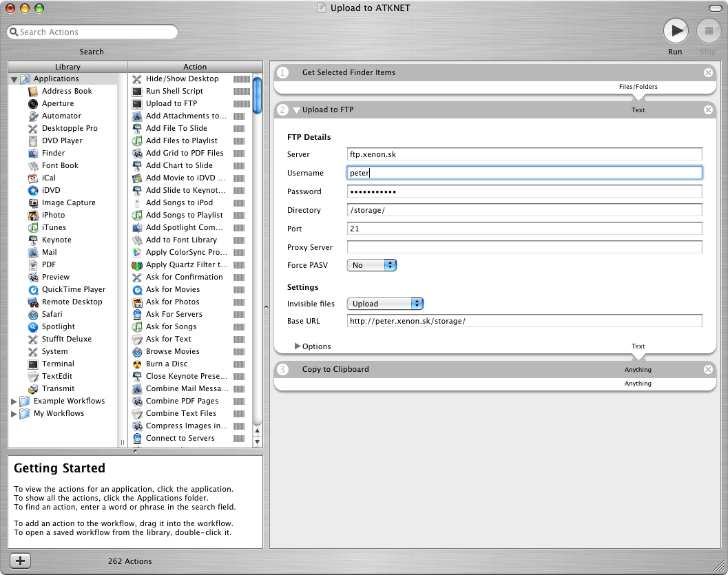Select the iCal calendar icon
Screen dimensions: 728x575
click(33, 178)
